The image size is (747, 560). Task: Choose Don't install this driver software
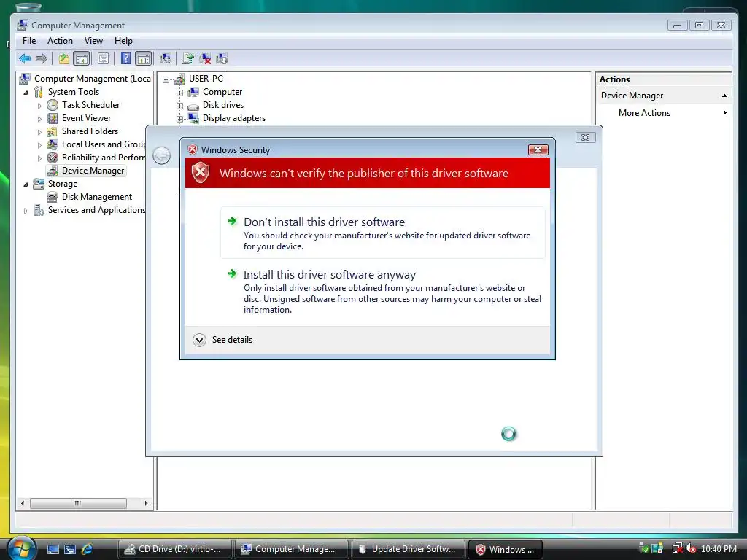tap(382, 233)
